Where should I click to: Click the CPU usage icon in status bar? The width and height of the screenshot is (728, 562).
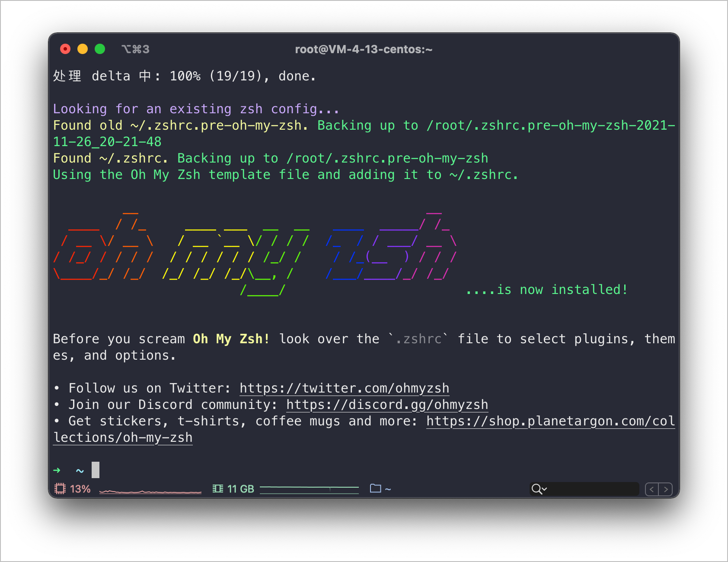tap(60, 489)
